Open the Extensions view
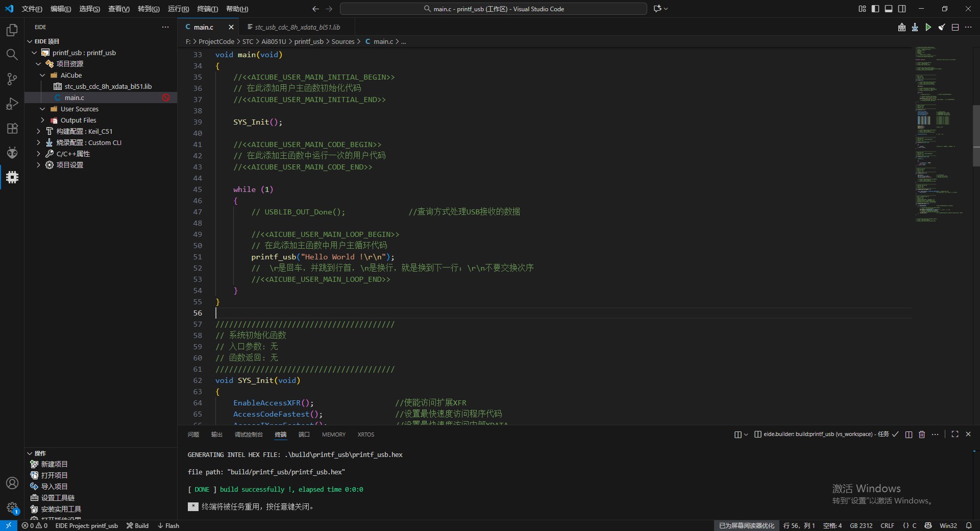The image size is (980, 531). (12, 128)
